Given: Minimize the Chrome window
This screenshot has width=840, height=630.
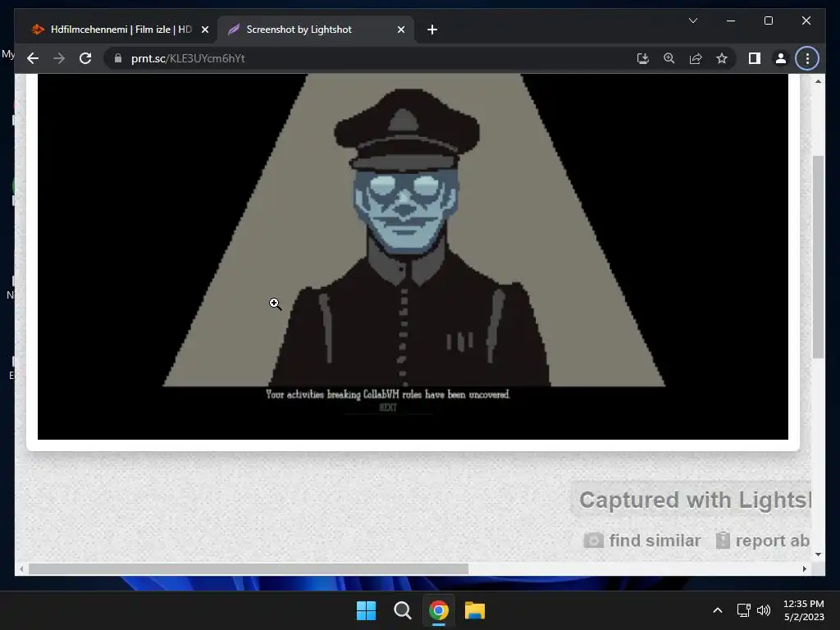Looking at the screenshot, I should (x=731, y=21).
